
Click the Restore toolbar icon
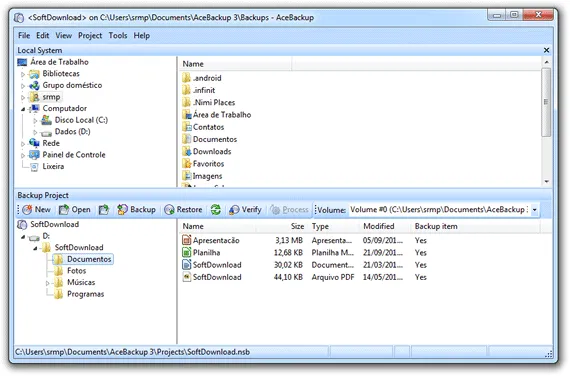pos(169,210)
